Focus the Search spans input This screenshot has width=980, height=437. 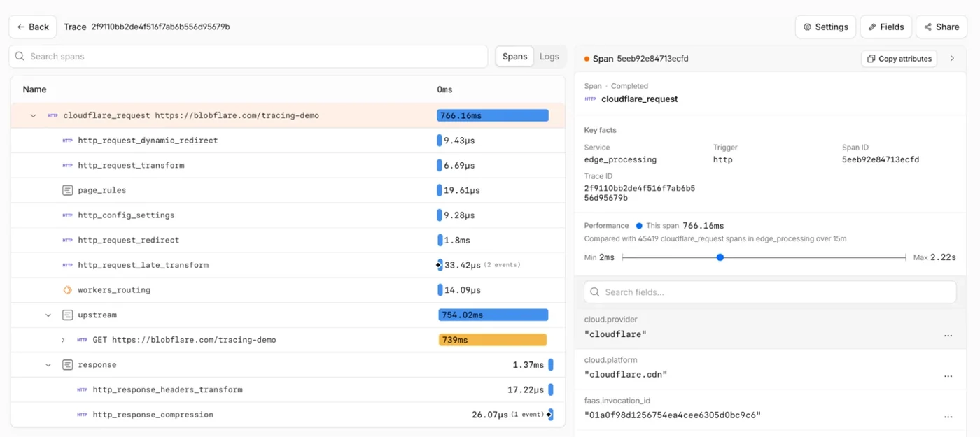coord(248,57)
